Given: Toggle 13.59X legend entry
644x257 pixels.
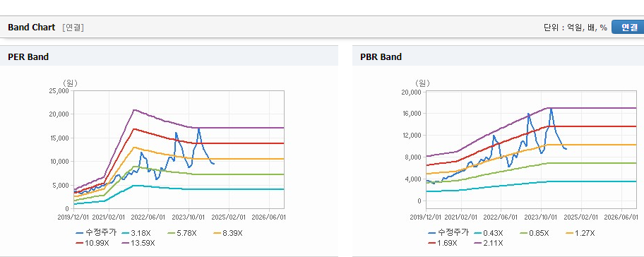Looking at the screenshot, I should pos(139,243).
